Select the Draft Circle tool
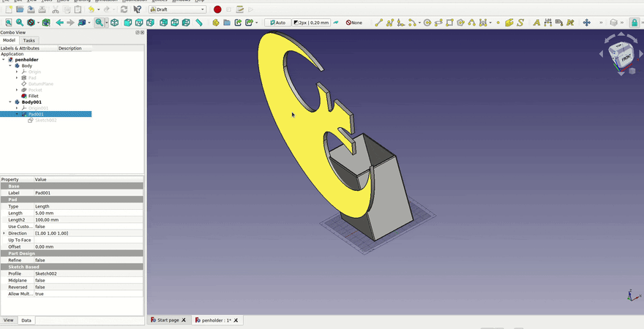Viewport: 644px width, 329px height. coord(427,23)
